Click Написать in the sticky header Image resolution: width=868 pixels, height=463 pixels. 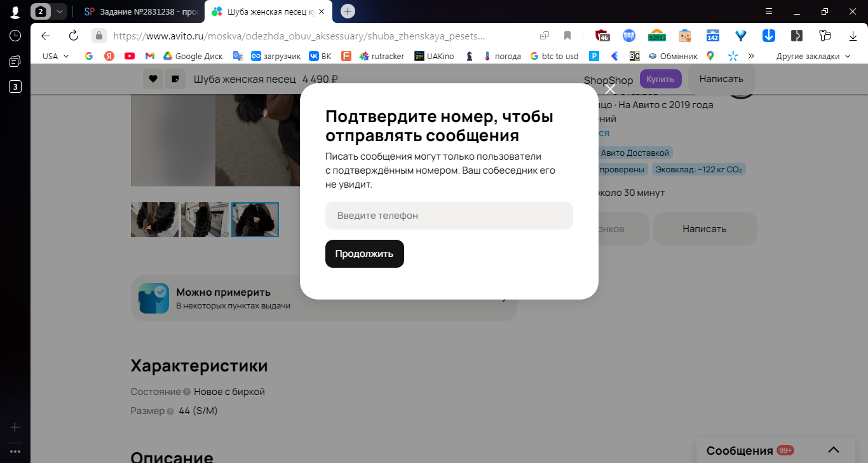coord(721,79)
